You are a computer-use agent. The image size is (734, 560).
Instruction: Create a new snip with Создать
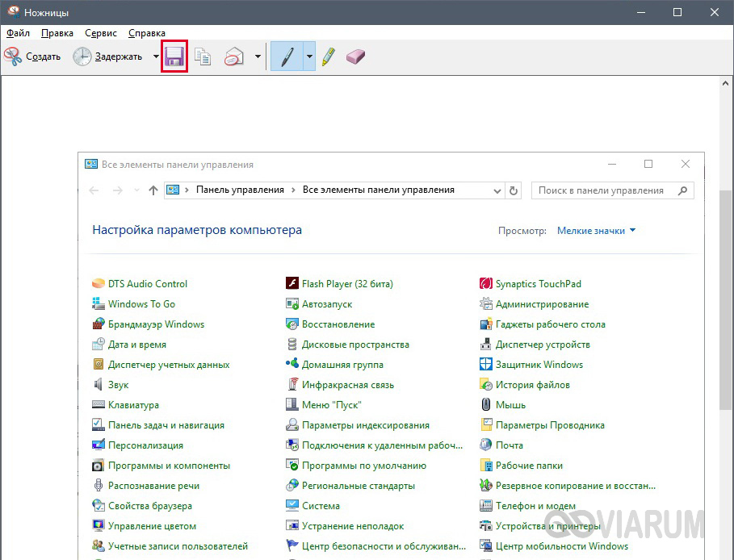[32, 56]
